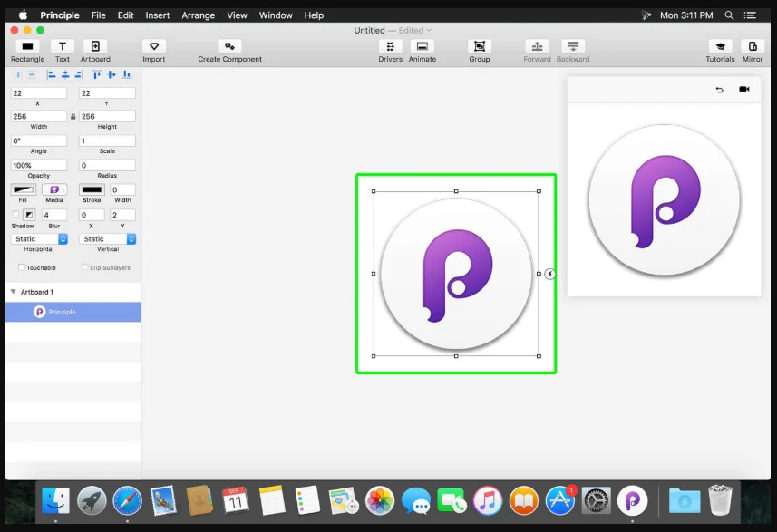Open the Apple menu
This screenshot has height=532, width=777.
pyautogui.click(x=23, y=15)
